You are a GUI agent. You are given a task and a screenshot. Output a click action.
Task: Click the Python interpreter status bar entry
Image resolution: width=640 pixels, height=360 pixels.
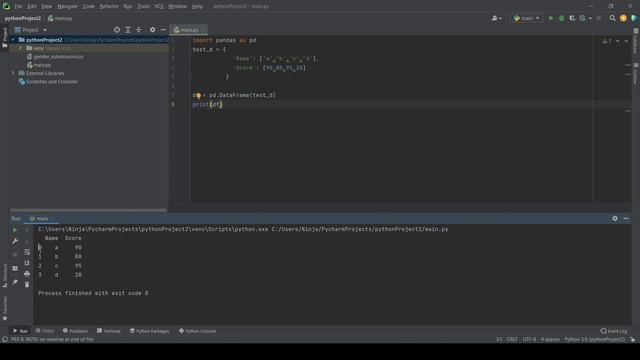click(595, 340)
